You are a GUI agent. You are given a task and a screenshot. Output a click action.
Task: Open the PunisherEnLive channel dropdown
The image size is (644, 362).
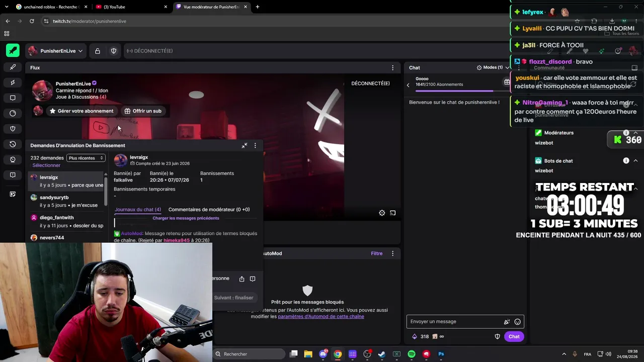point(55,51)
